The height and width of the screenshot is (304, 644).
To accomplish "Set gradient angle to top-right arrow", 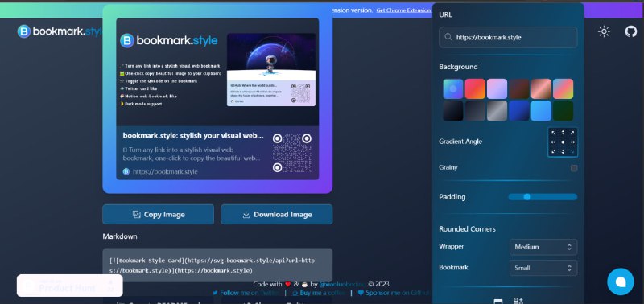I will pyautogui.click(x=572, y=133).
